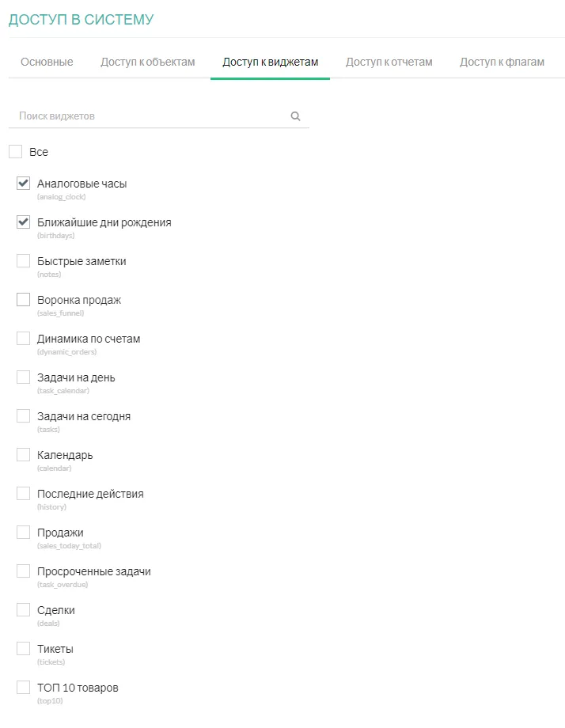The image size is (565, 728).
Task: Uncheck the Аналоговые часы widget
Action: coord(24,184)
